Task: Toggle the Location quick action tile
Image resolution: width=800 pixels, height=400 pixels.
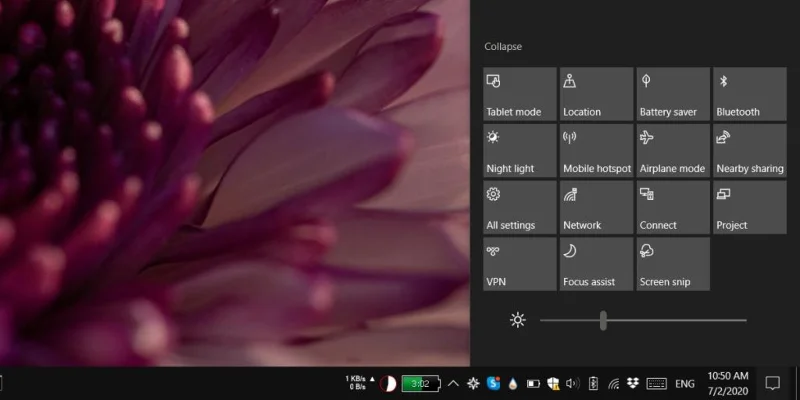Action: click(596, 94)
